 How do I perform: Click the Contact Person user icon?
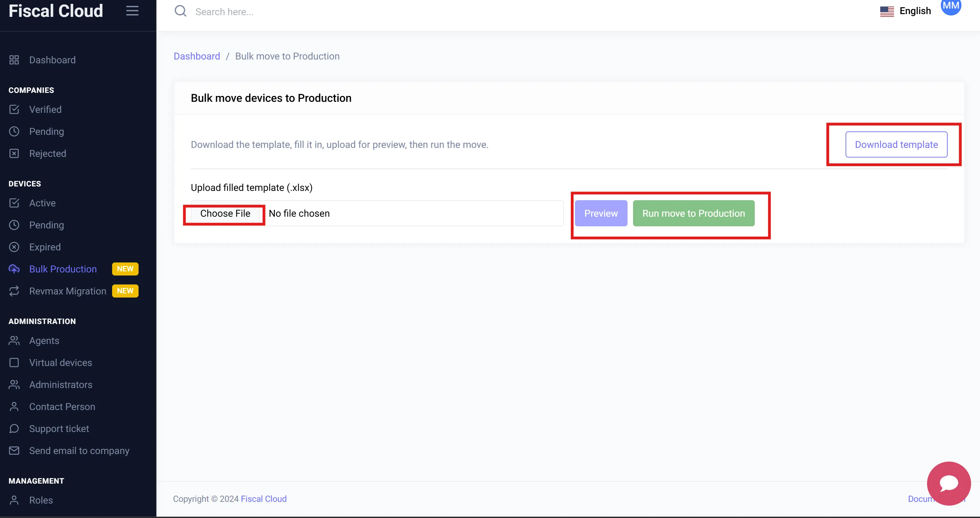click(x=14, y=407)
